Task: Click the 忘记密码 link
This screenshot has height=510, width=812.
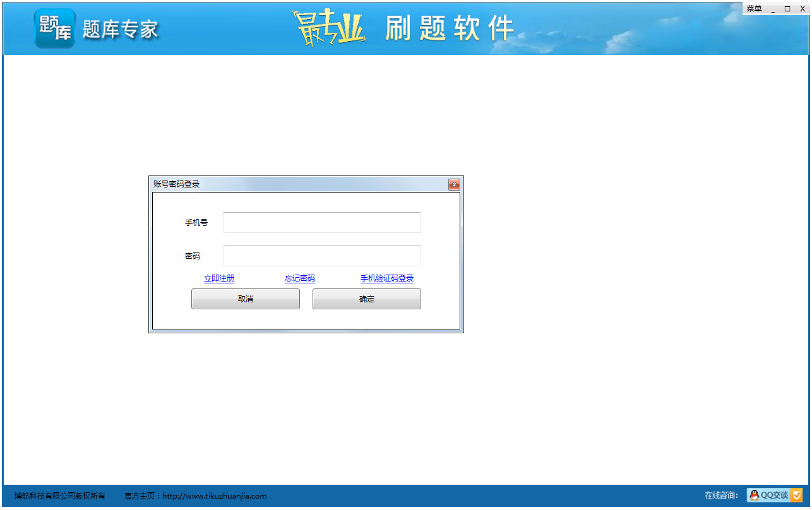Action: coord(300,278)
